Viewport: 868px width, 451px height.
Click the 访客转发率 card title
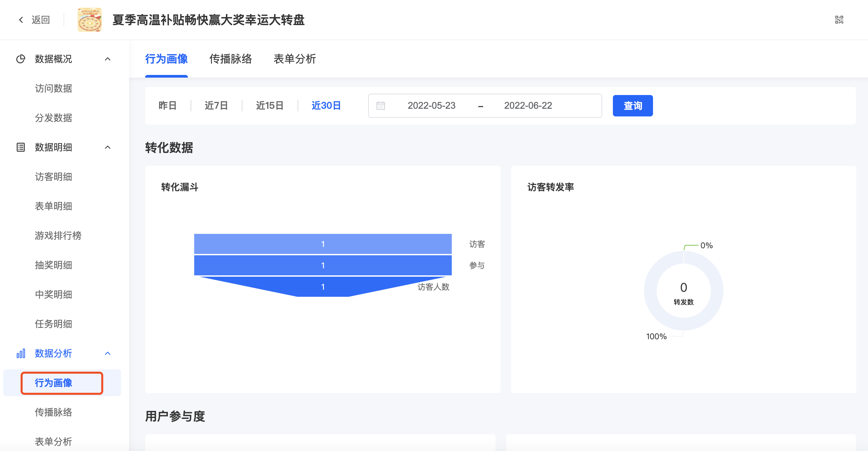click(x=551, y=187)
